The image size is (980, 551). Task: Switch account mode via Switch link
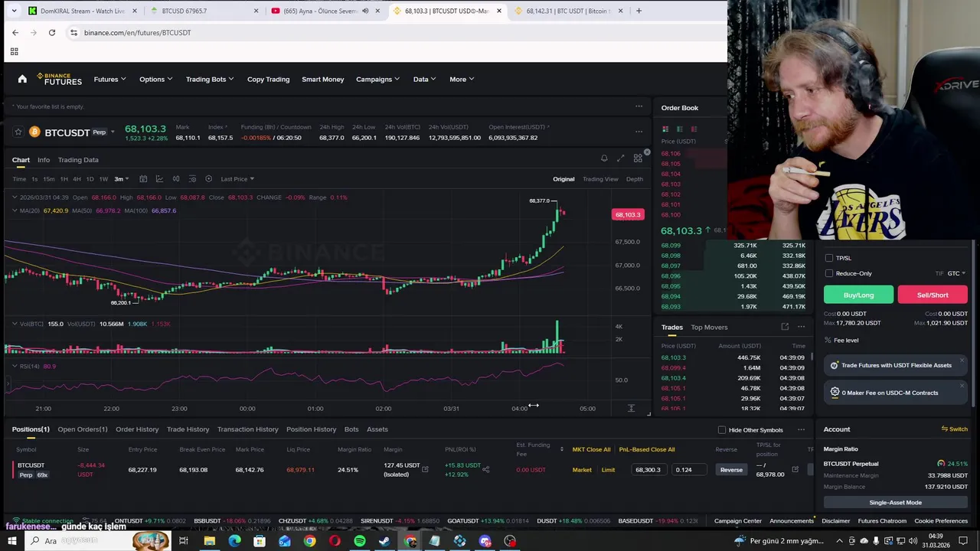point(954,429)
